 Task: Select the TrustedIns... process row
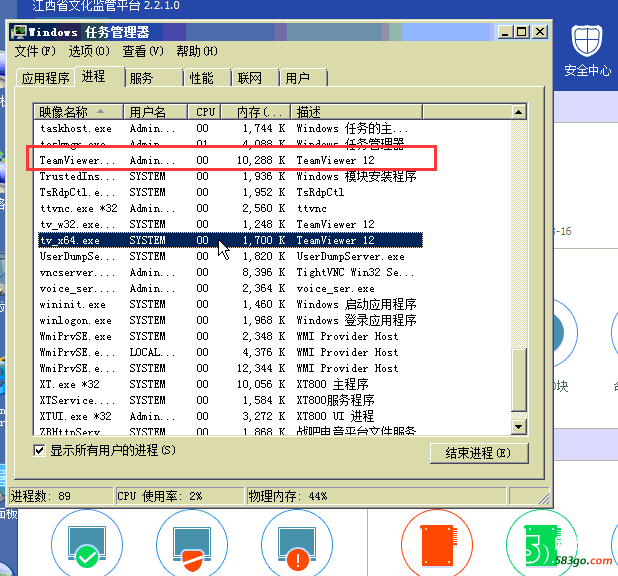click(x=230, y=176)
